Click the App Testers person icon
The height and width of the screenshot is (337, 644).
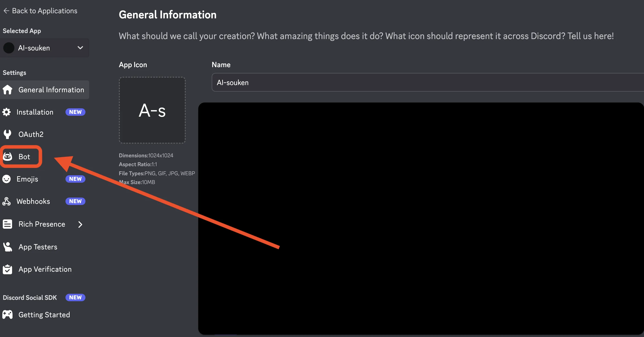click(7, 247)
